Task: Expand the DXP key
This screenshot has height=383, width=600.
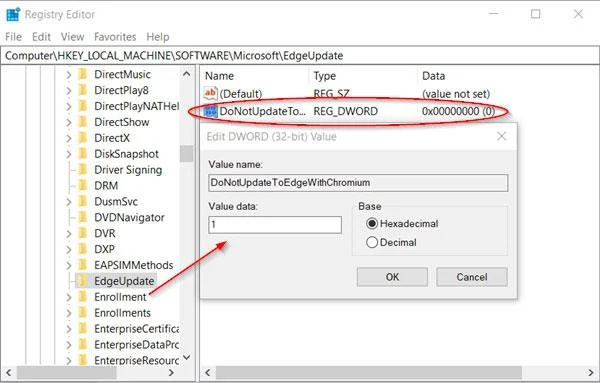Action: click(x=68, y=249)
